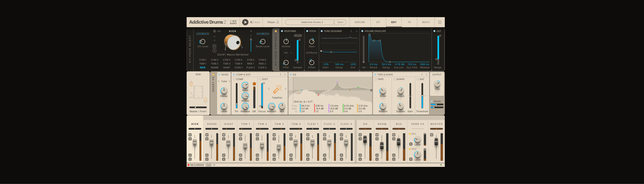Select next noise type after Tube
644x184 pixels.
tap(229, 81)
